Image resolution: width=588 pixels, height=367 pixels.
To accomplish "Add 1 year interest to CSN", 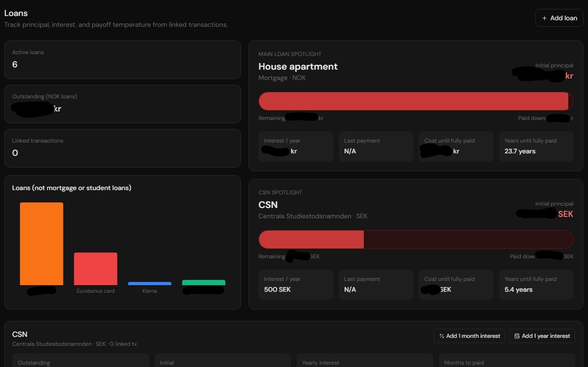I will [x=542, y=336].
